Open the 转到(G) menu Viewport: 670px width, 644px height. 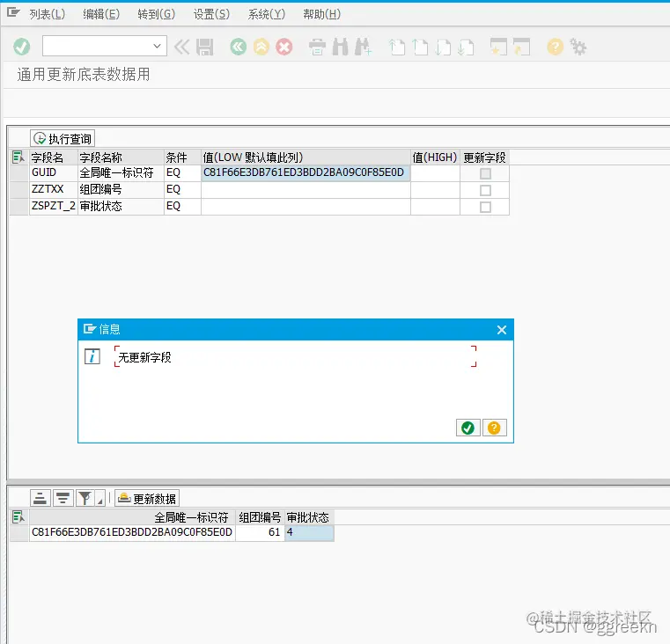tap(157, 15)
